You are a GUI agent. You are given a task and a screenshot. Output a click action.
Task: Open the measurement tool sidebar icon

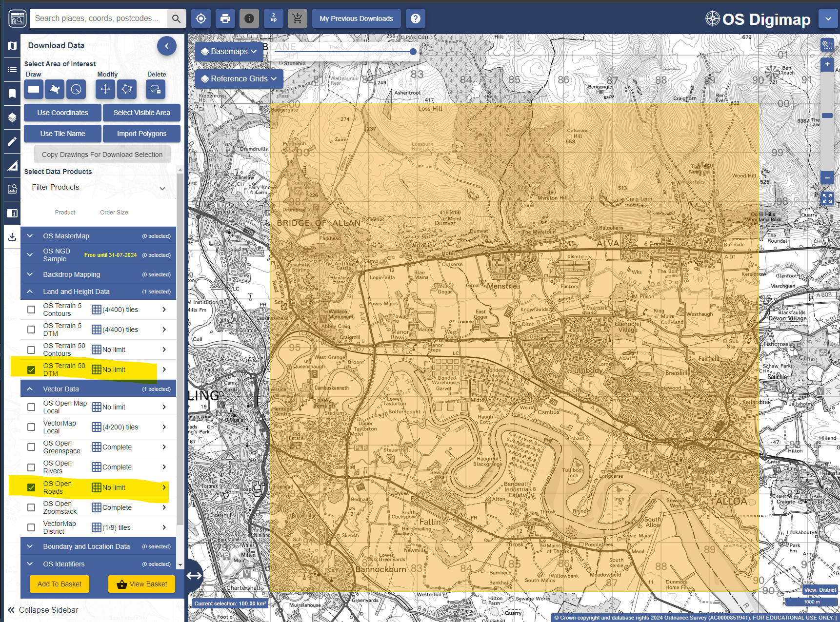[x=12, y=165]
